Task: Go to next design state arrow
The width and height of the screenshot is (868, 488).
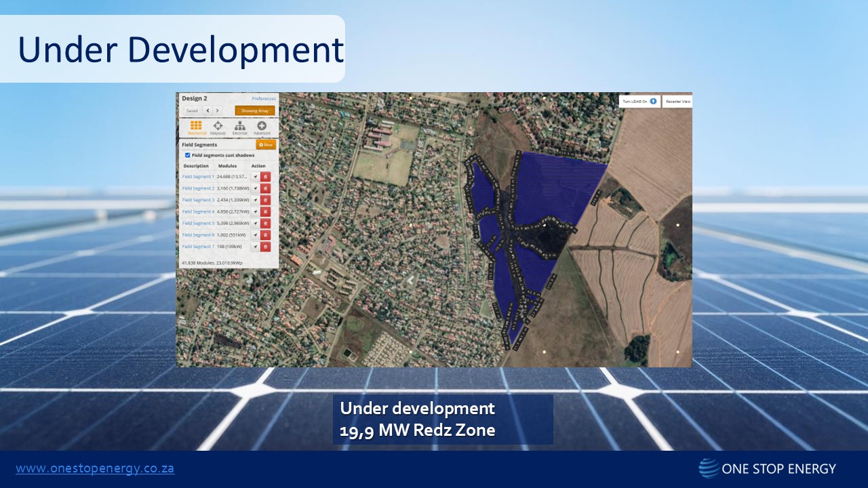Action: point(217,110)
